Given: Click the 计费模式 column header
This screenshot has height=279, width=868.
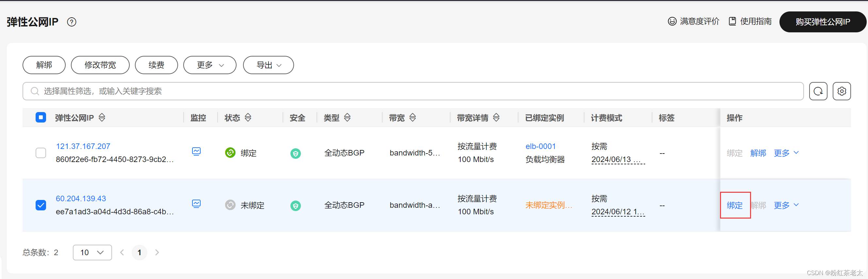Looking at the screenshot, I should point(607,118).
